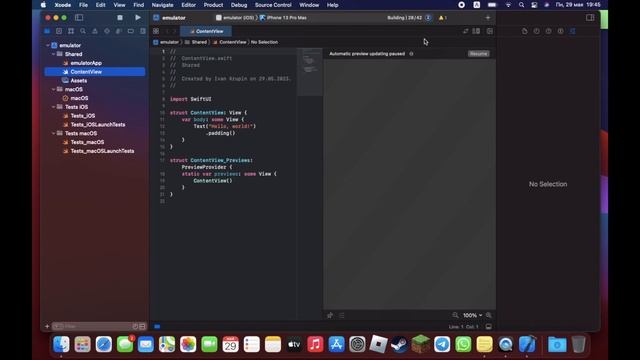Open the Breakpoint navigator
This screenshot has height=360, width=640.
(131, 31)
